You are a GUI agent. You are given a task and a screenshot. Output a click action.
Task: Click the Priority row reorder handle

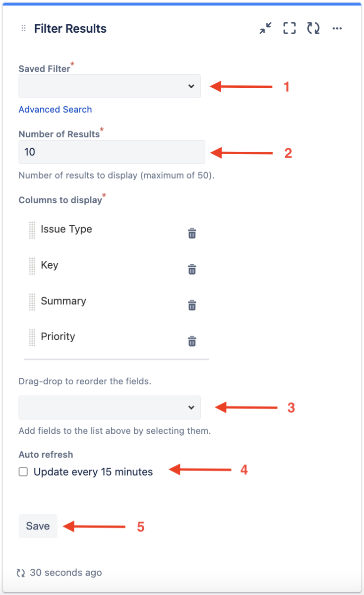click(32, 337)
